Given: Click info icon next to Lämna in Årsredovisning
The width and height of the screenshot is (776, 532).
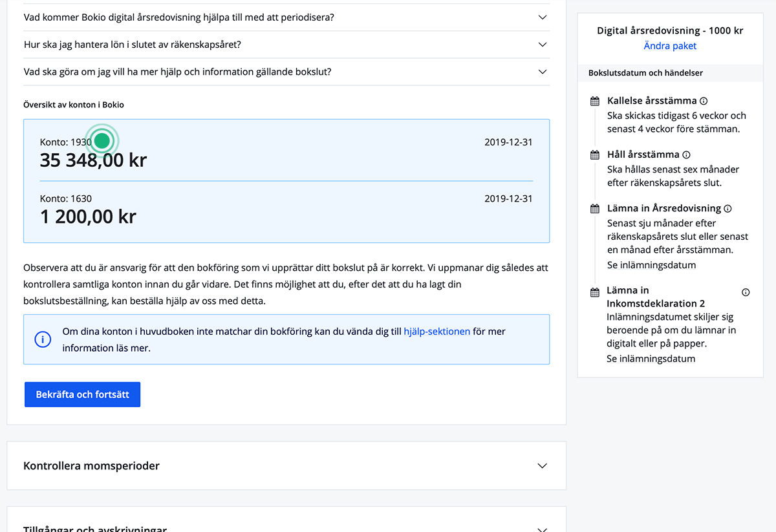Looking at the screenshot, I should [x=727, y=209].
